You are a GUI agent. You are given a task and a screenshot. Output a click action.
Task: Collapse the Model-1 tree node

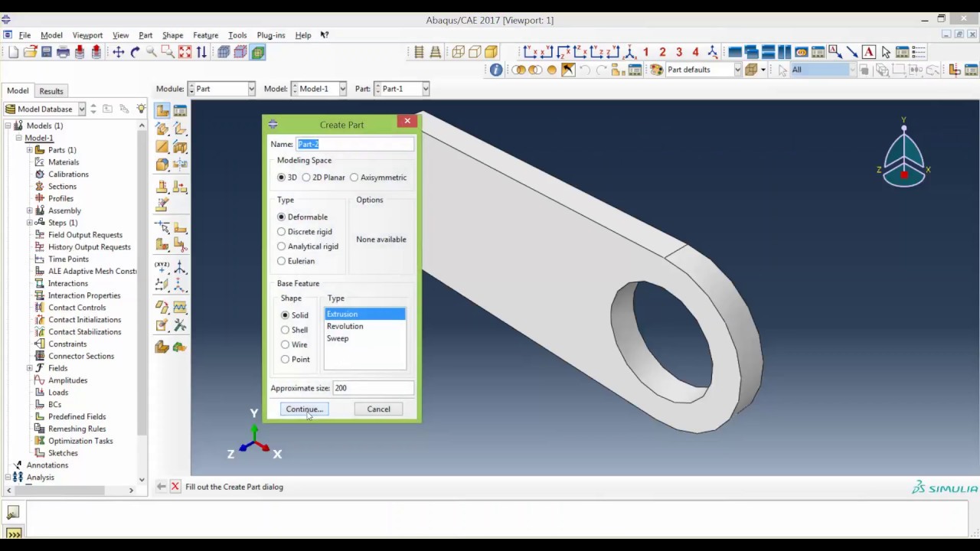pyautogui.click(x=18, y=138)
